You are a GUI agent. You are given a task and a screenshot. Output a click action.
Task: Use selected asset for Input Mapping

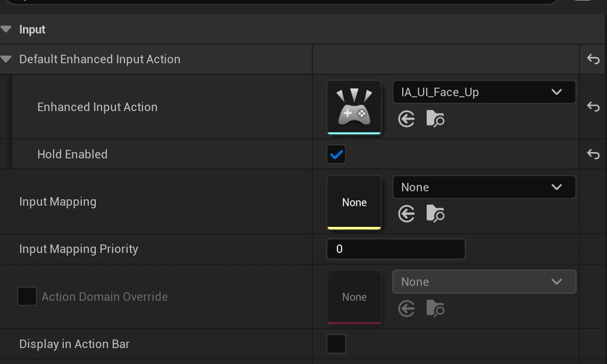pyautogui.click(x=406, y=214)
